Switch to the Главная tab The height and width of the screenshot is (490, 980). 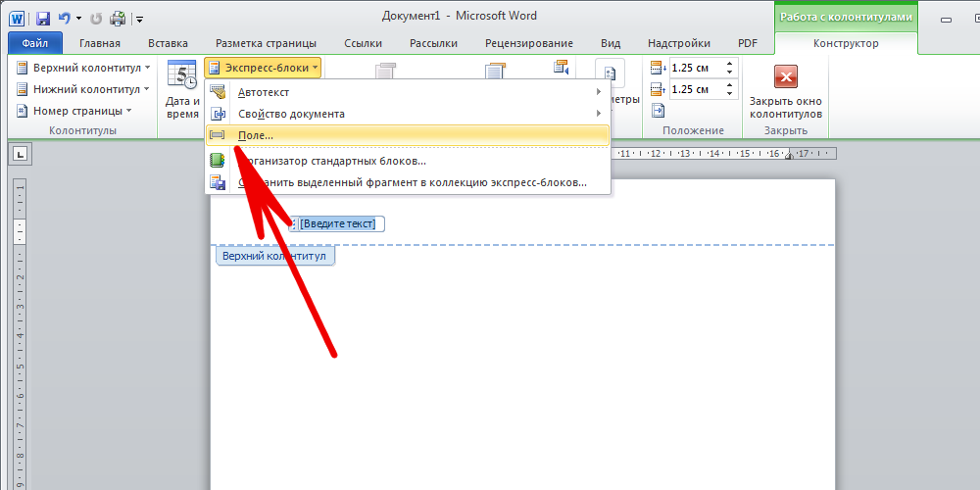99,43
